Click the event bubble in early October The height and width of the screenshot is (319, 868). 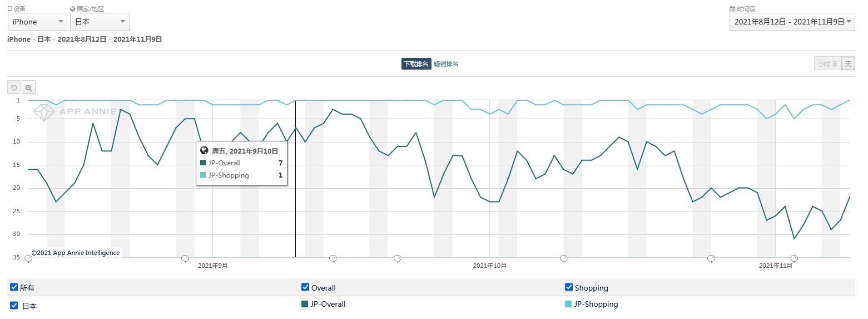pyautogui.click(x=563, y=258)
